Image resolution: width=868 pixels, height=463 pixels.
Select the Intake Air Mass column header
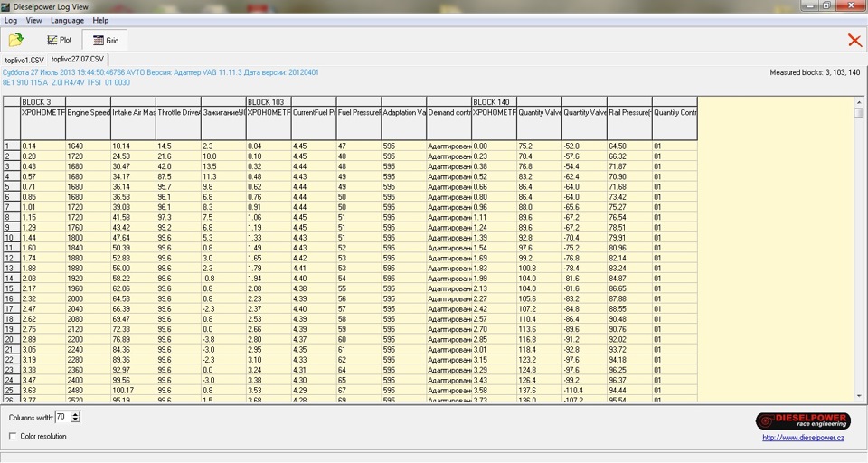click(x=134, y=123)
